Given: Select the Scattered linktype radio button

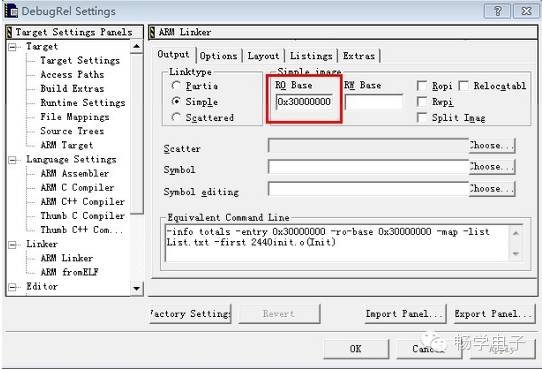Looking at the screenshot, I should [x=176, y=117].
